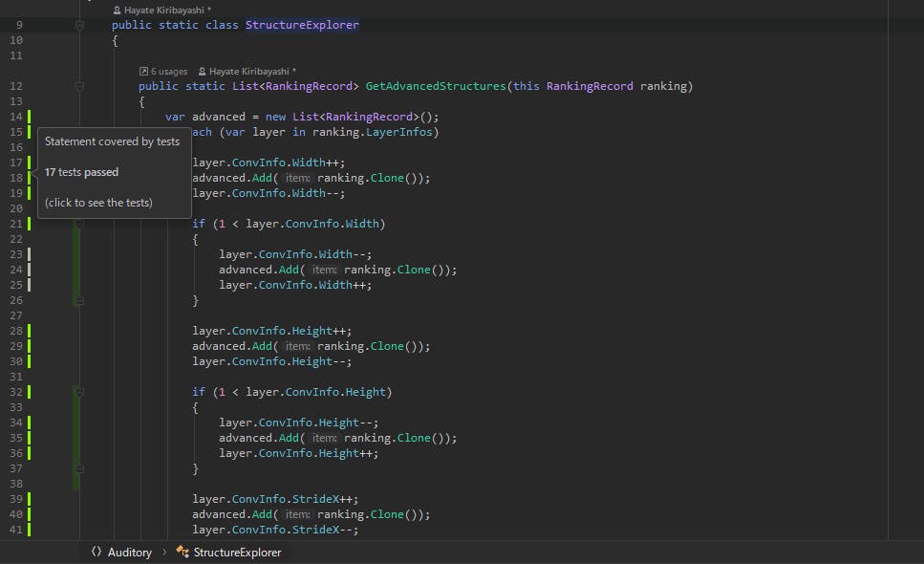Click 'StrideX++' on line 39

322,500
